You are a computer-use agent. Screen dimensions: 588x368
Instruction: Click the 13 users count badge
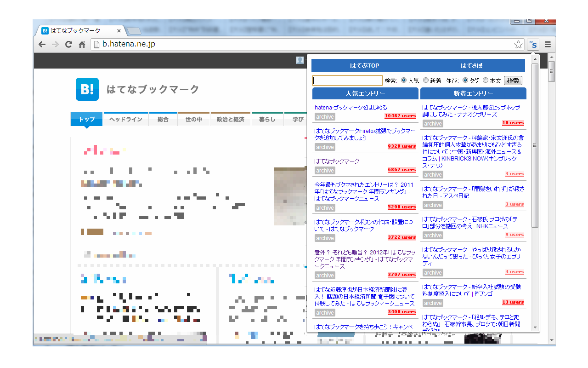tap(513, 302)
